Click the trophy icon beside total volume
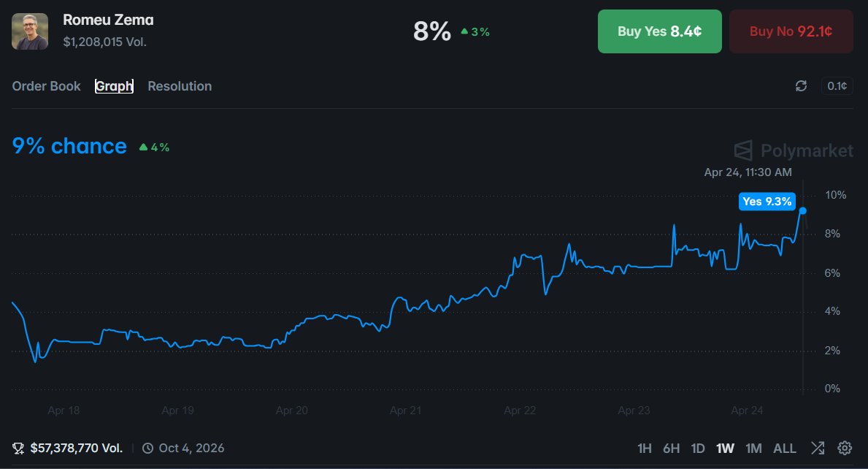 point(18,448)
